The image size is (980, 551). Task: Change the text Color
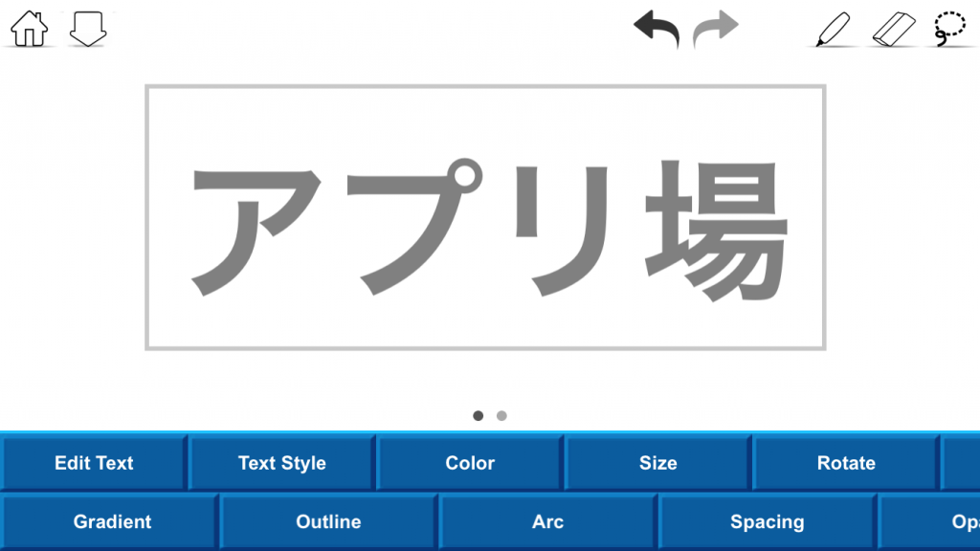click(469, 462)
